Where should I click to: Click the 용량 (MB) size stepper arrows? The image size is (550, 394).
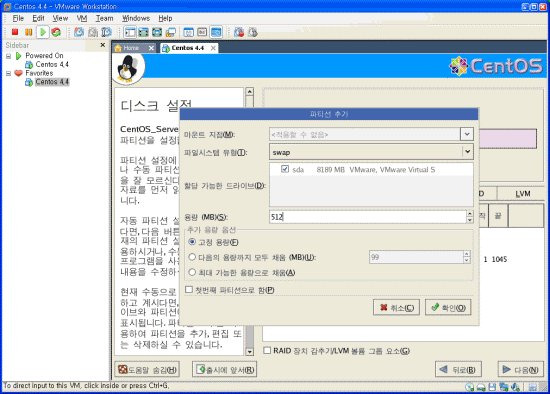[x=470, y=216]
